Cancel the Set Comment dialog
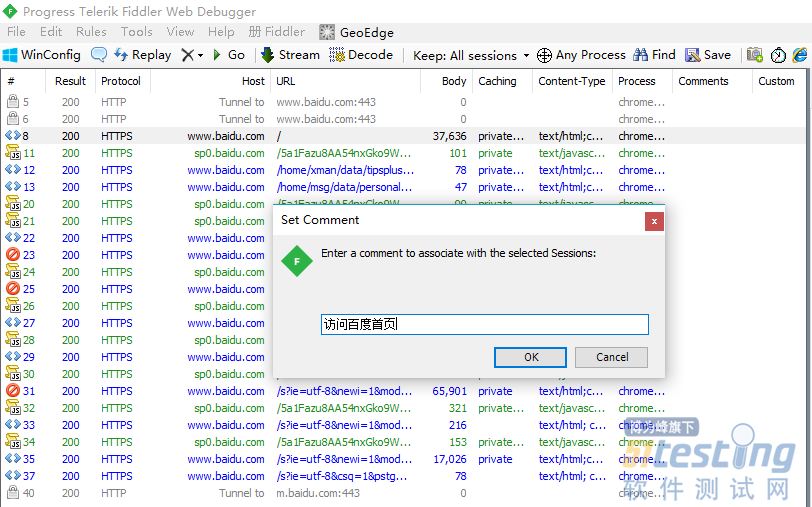Image resolution: width=812 pixels, height=507 pixels. coord(612,357)
